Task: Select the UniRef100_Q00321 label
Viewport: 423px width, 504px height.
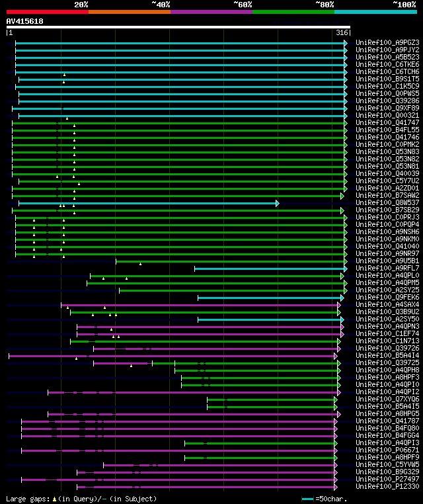Action: (x=387, y=115)
